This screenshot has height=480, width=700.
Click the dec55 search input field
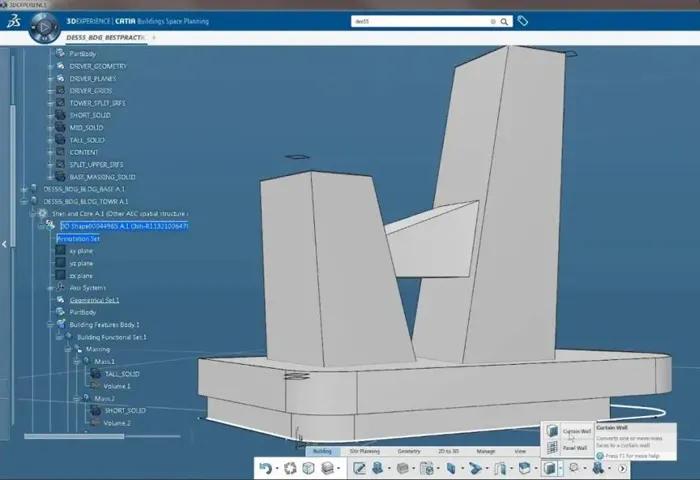[420, 21]
